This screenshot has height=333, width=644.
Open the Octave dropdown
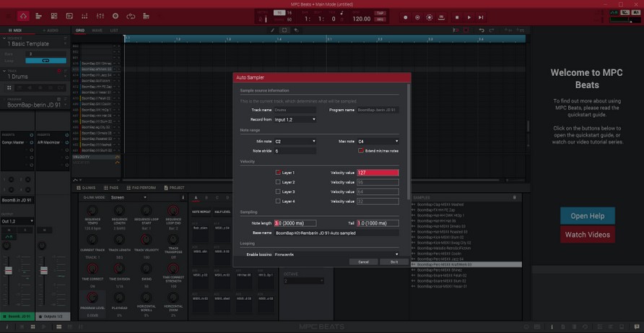tap(304, 281)
